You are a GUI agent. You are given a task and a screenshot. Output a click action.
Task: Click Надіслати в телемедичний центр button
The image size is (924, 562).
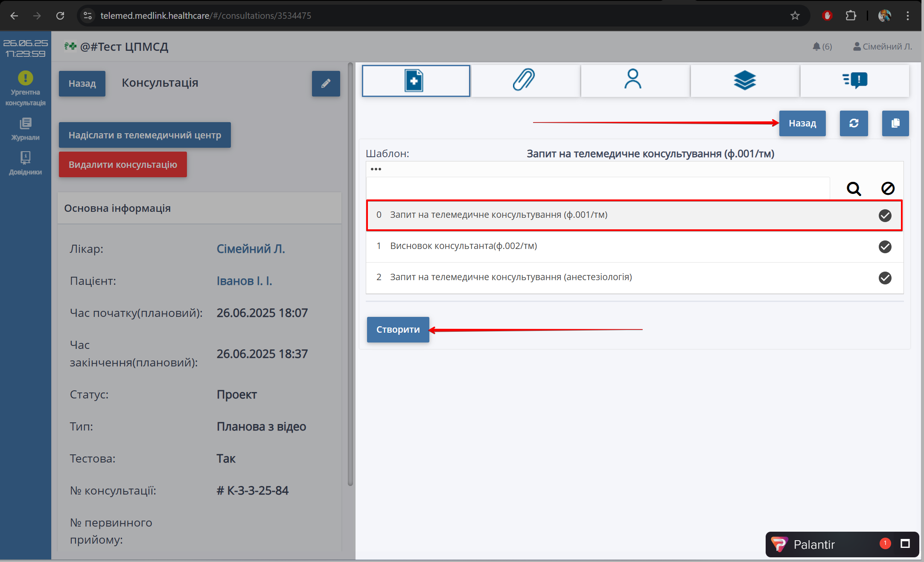pyautogui.click(x=145, y=135)
